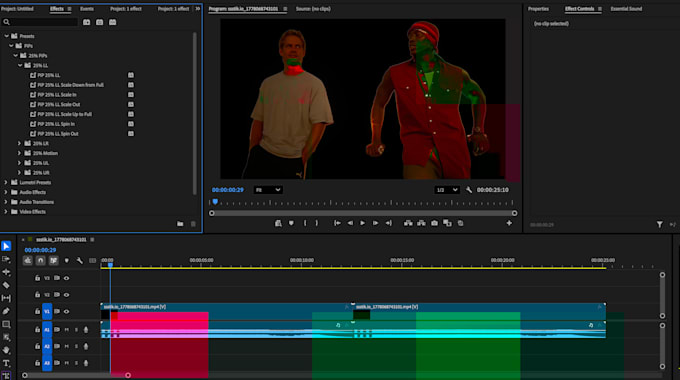Show hidden panel tabs overflow arrows

point(198,9)
